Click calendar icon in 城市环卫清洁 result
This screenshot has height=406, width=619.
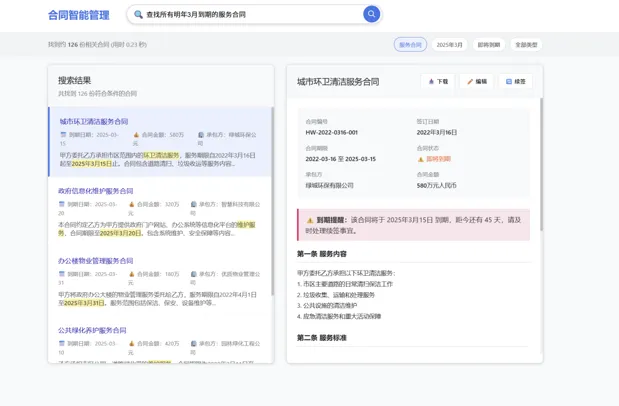(x=63, y=135)
